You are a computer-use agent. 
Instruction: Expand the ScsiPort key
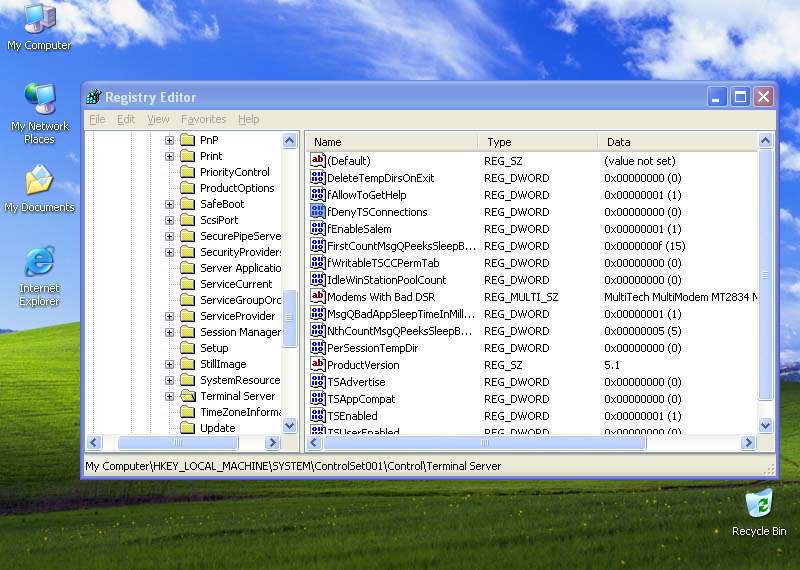[x=169, y=220]
